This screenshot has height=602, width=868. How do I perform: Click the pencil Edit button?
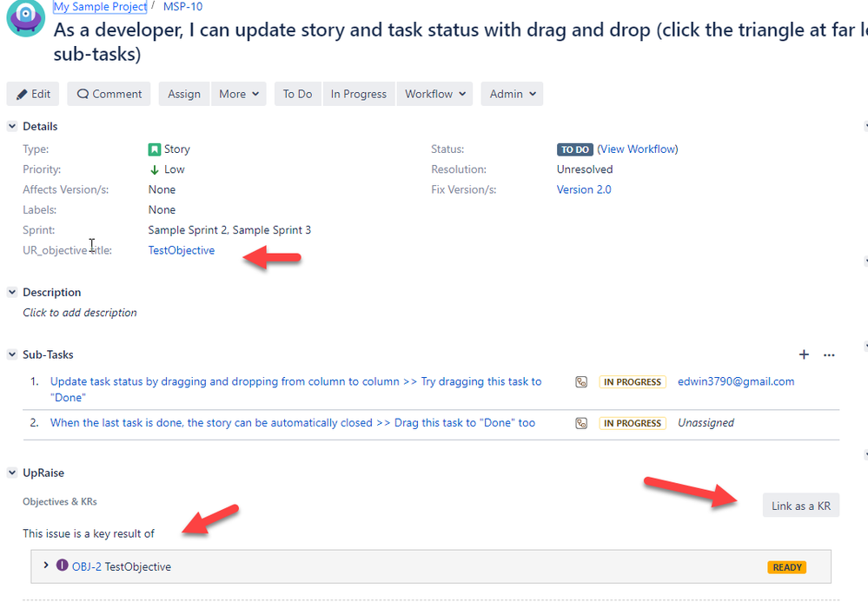coord(33,94)
